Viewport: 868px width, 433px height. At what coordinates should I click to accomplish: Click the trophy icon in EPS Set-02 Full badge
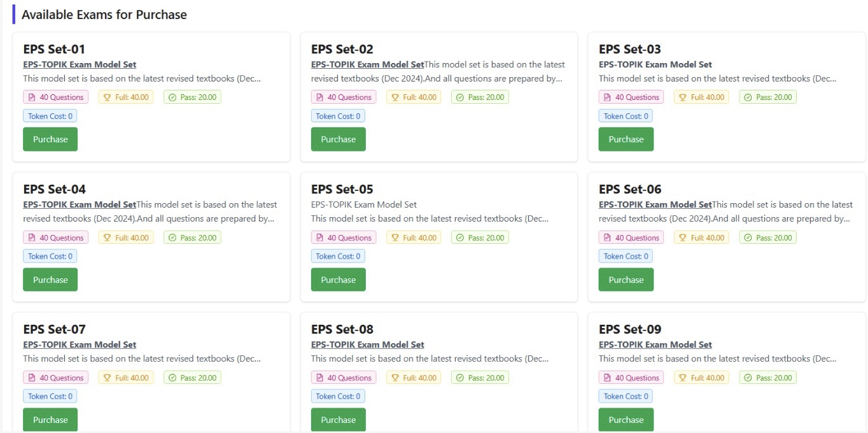pyautogui.click(x=395, y=97)
